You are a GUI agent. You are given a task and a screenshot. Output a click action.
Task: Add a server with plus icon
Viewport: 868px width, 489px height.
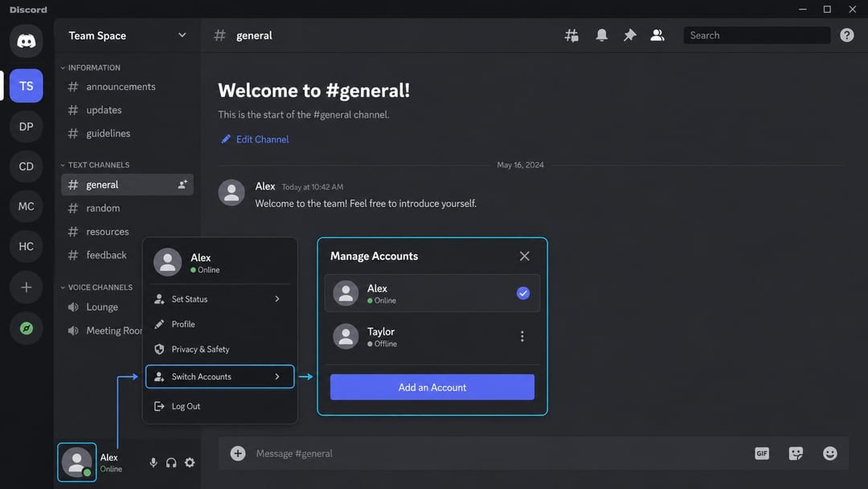point(26,287)
